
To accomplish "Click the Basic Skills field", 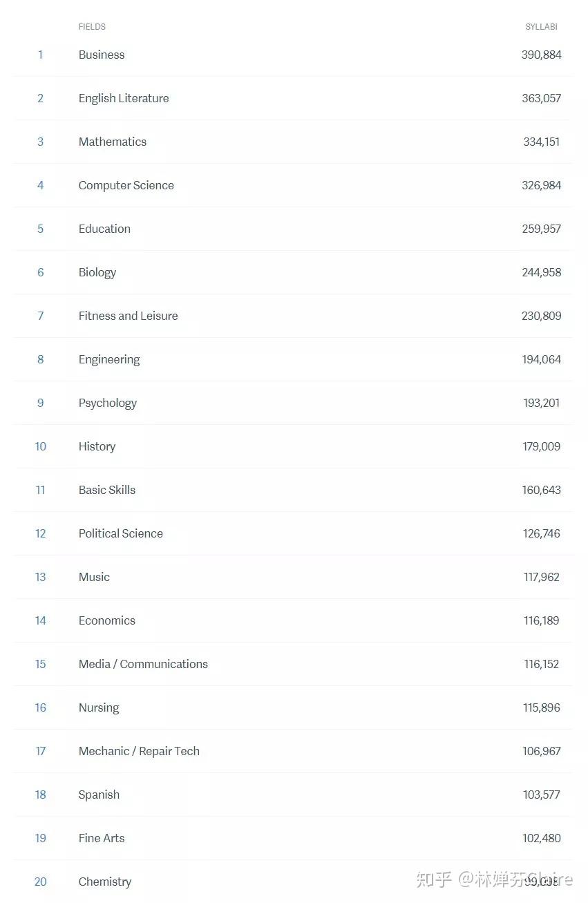I will (x=107, y=490).
